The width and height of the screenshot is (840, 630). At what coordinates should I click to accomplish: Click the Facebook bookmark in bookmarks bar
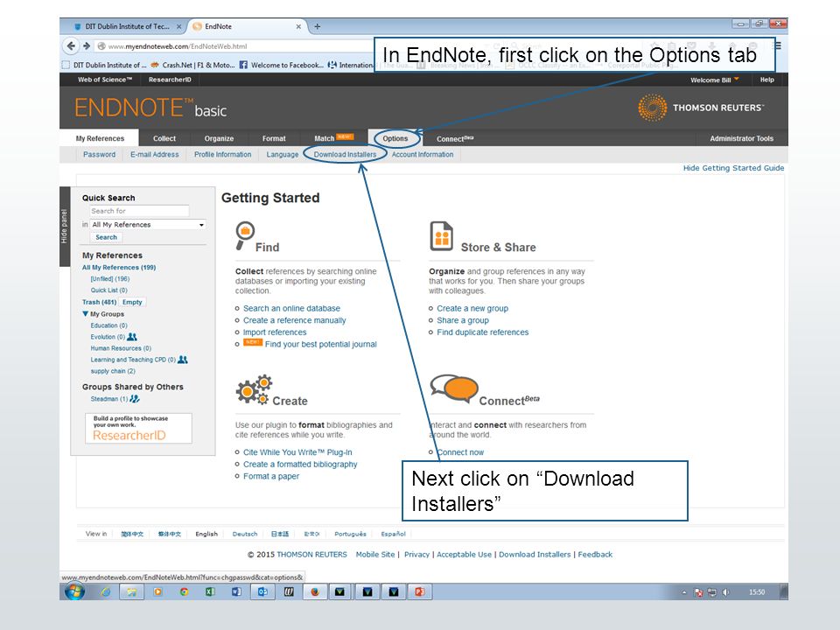(281, 65)
